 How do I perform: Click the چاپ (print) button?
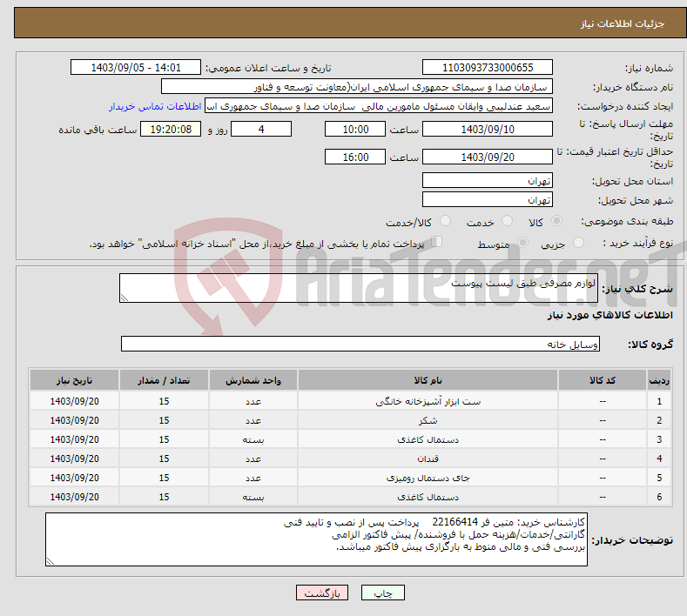[x=382, y=593]
